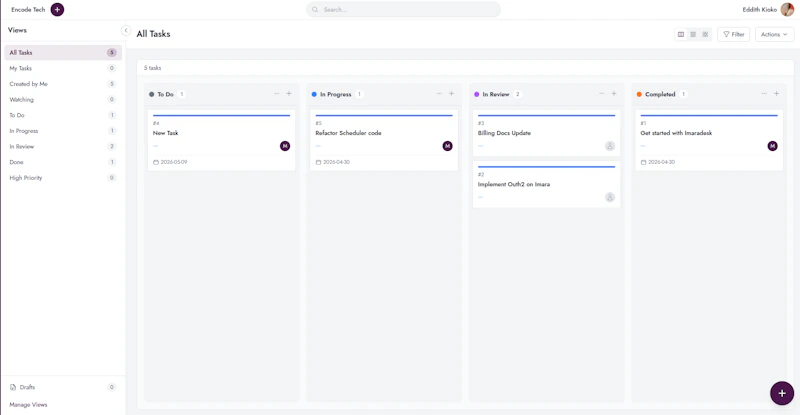Click the Completed orange status dot
The image size is (800, 415).
(639, 94)
